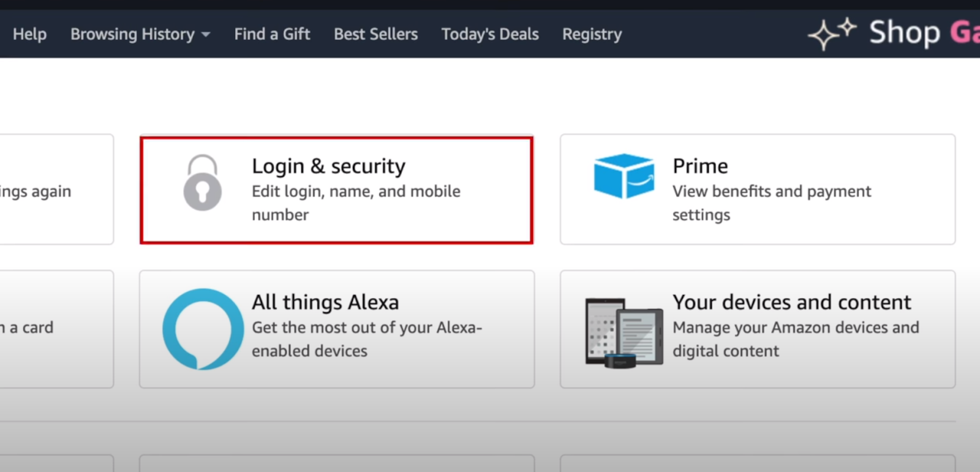The image size is (980, 472).
Task: Click Manage your Amazon devices description
Action: [x=796, y=339]
